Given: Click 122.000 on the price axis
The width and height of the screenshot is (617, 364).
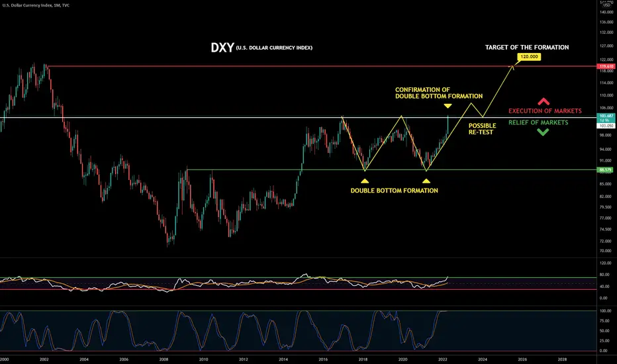Looking at the screenshot, I should point(606,60).
